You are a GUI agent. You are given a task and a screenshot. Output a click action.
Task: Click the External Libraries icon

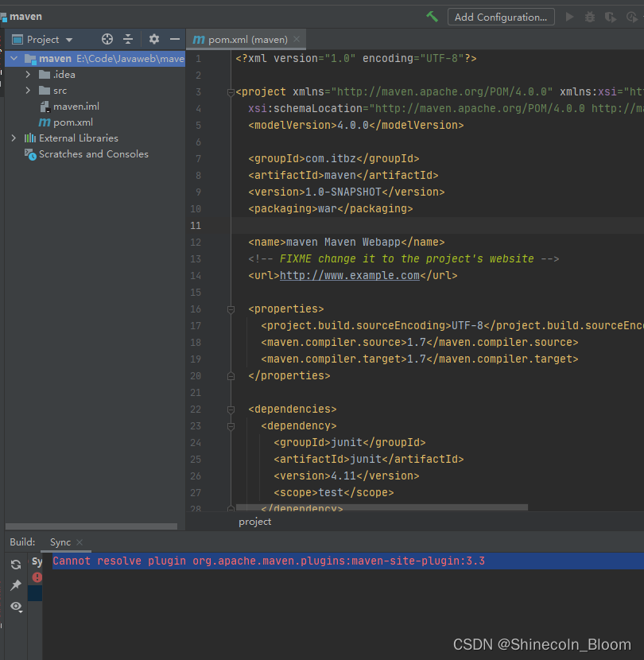tap(30, 138)
